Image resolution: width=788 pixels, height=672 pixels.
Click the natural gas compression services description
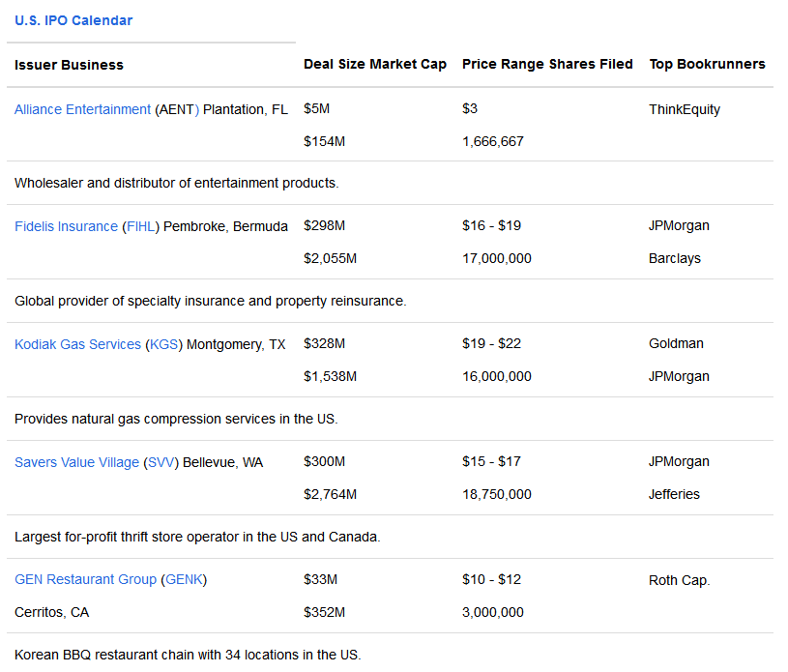176,420
